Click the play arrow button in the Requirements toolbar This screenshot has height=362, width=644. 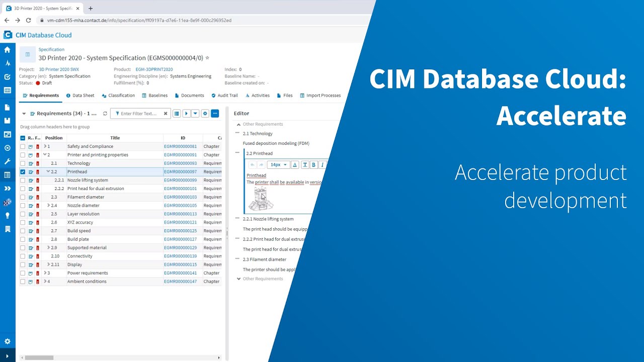point(186,114)
